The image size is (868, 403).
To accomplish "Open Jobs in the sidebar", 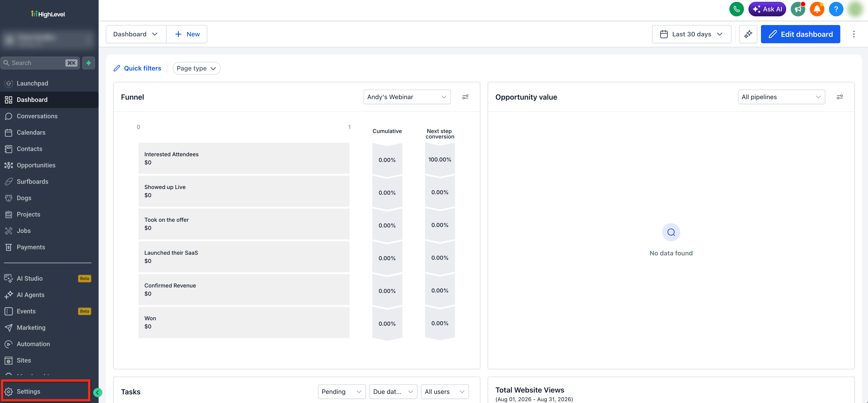I will [49, 231].
